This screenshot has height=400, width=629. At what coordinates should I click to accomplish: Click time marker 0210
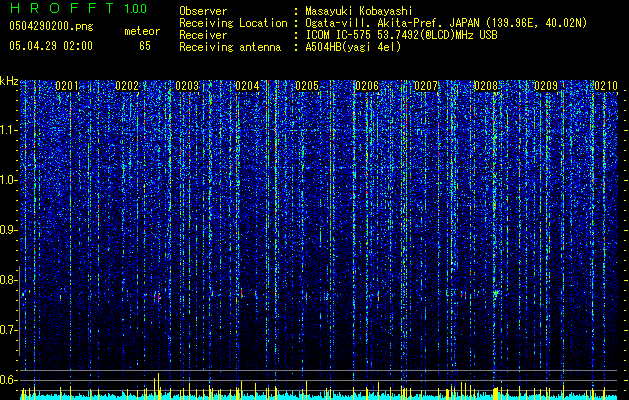pos(606,86)
